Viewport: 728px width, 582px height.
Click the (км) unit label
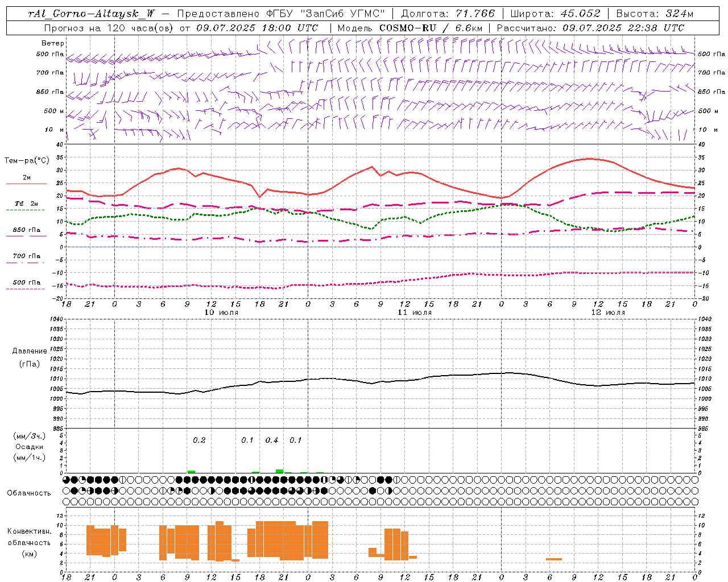pyautogui.click(x=30, y=554)
